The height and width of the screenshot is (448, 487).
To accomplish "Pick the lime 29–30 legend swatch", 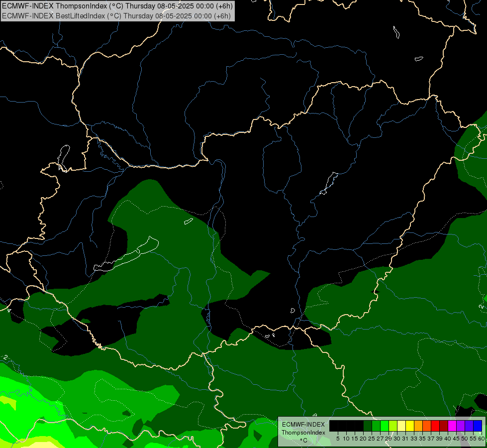I will (393, 426).
